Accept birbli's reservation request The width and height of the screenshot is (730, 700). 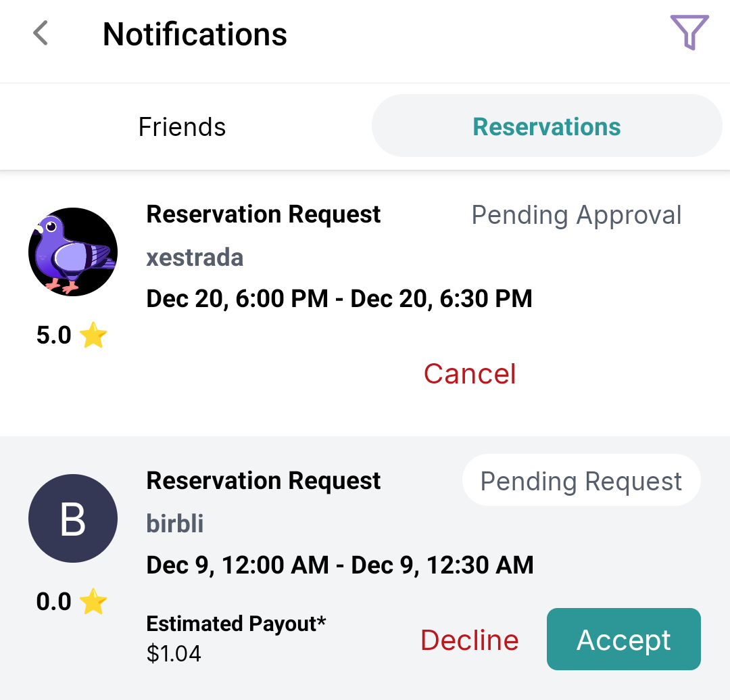pos(623,639)
